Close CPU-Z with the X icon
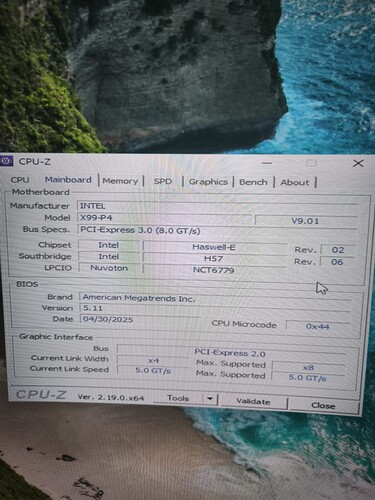The width and height of the screenshot is (375, 500). (x=358, y=163)
